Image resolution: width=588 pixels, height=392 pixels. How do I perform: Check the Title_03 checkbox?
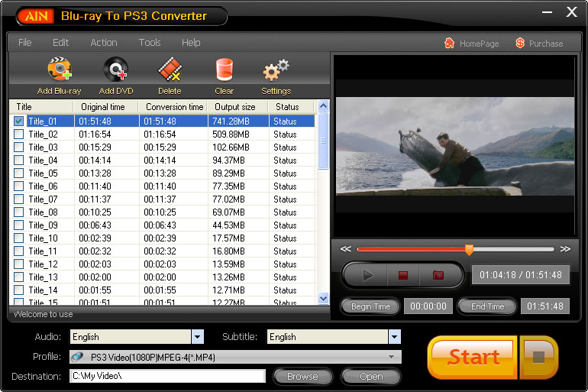[x=19, y=147]
